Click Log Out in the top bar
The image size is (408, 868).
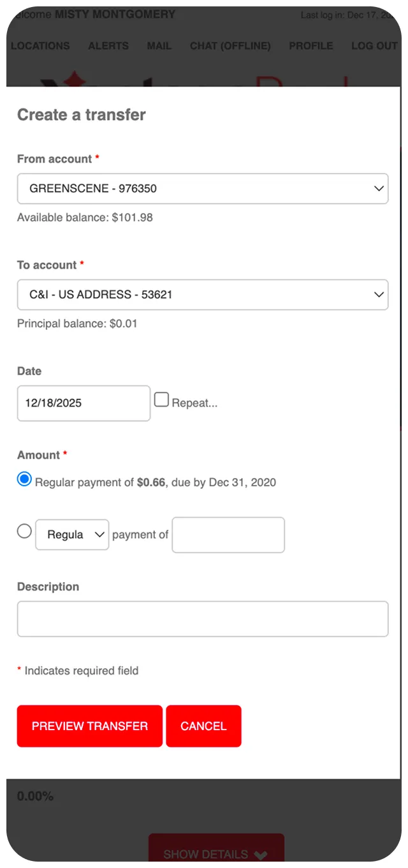374,46
